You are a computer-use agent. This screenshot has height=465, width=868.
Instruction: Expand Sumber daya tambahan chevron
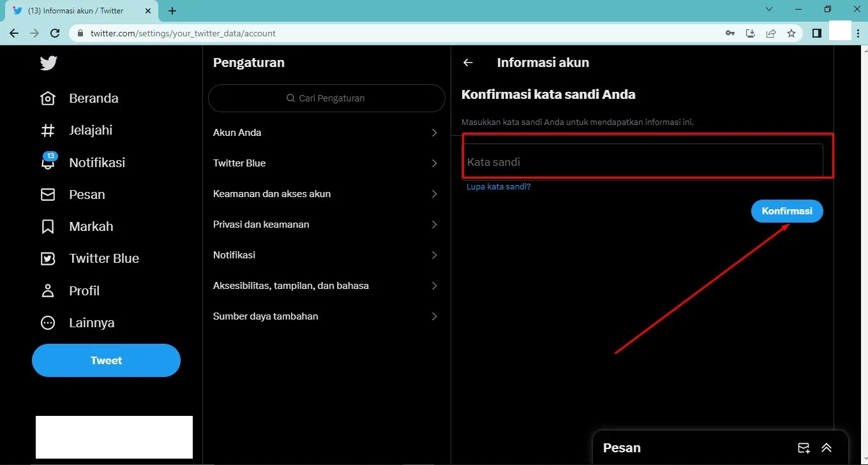click(435, 316)
